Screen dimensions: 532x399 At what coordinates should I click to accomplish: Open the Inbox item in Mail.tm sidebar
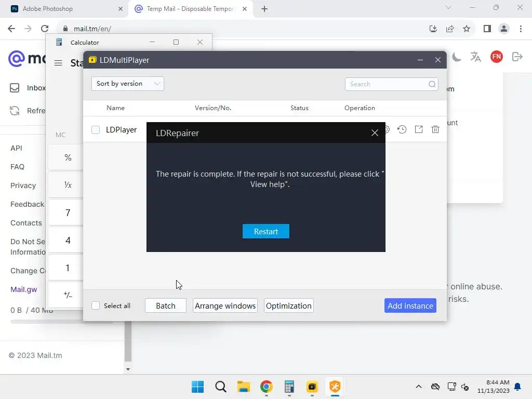click(x=27, y=88)
